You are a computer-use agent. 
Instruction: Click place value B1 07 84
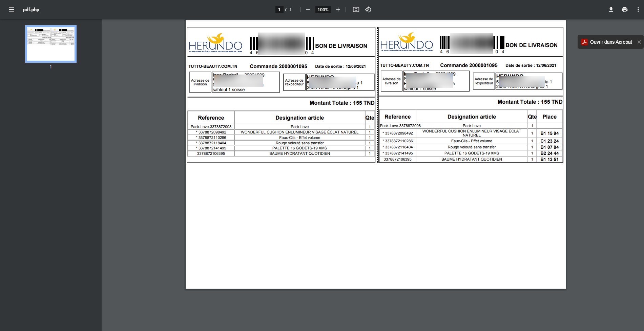tap(549, 147)
